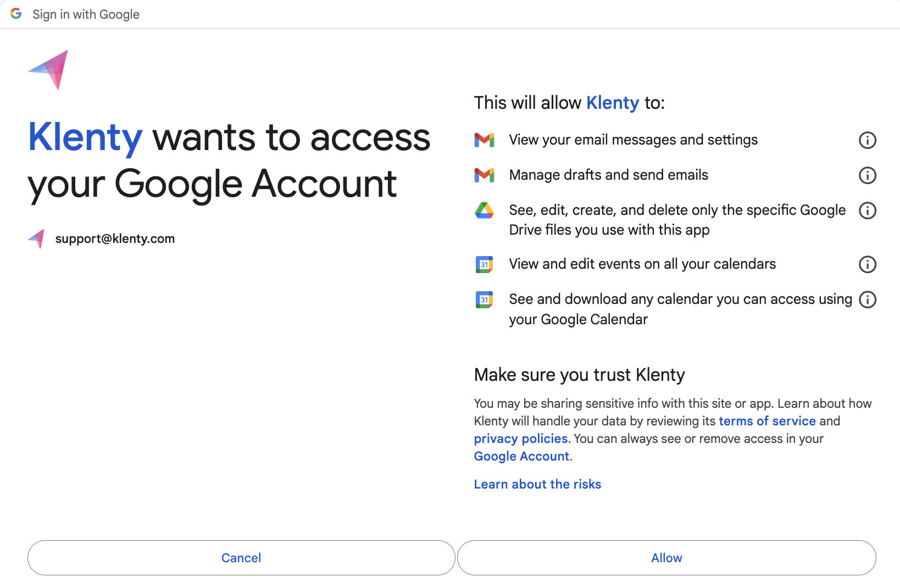The height and width of the screenshot is (588, 900).
Task: Open info icon for downloading calendars
Action: tap(867, 299)
